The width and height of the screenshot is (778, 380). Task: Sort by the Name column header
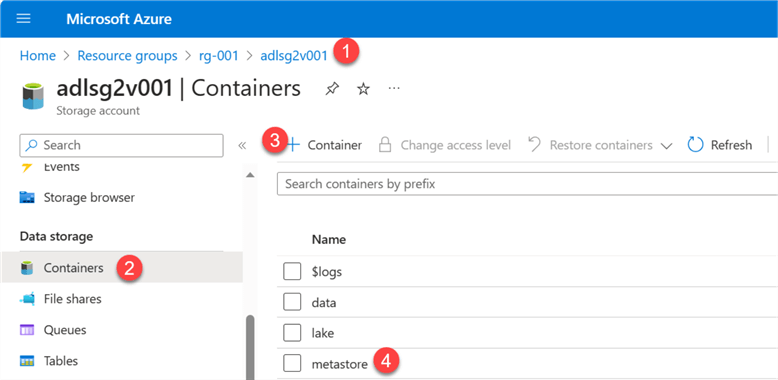click(328, 240)
